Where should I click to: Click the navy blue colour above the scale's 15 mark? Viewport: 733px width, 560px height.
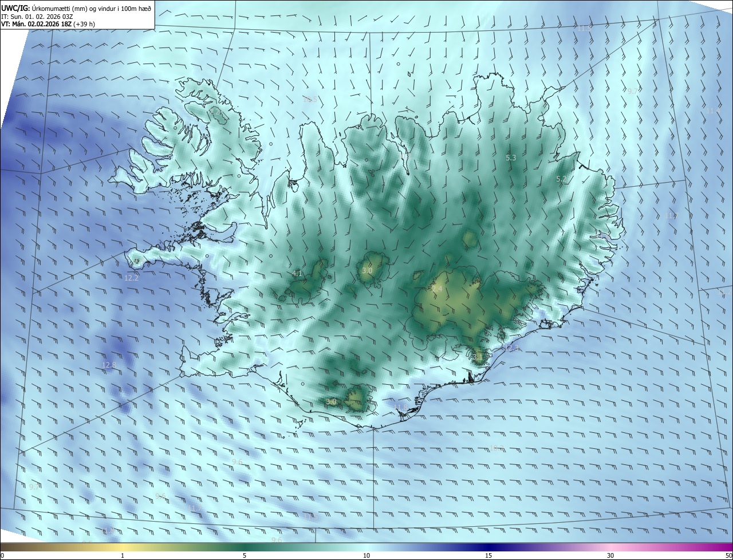[488, 547]
